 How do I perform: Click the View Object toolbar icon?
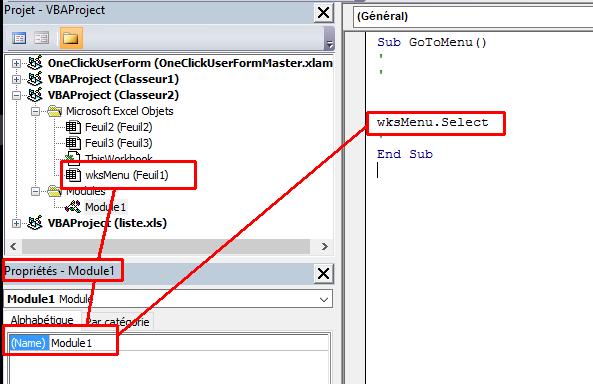point(42,38)
